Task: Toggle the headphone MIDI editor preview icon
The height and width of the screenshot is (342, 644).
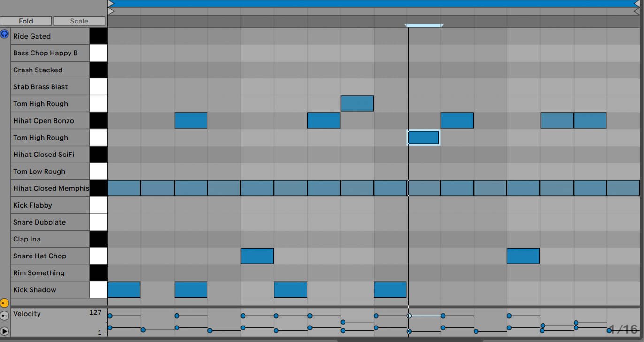Action: (x=5, y=34)
